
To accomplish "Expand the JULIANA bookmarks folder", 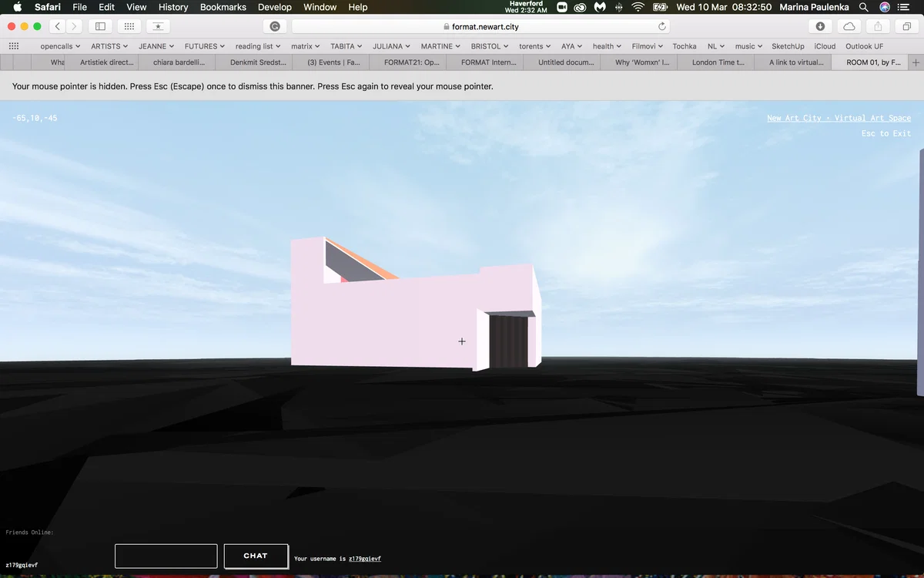I will click(392, 46).
